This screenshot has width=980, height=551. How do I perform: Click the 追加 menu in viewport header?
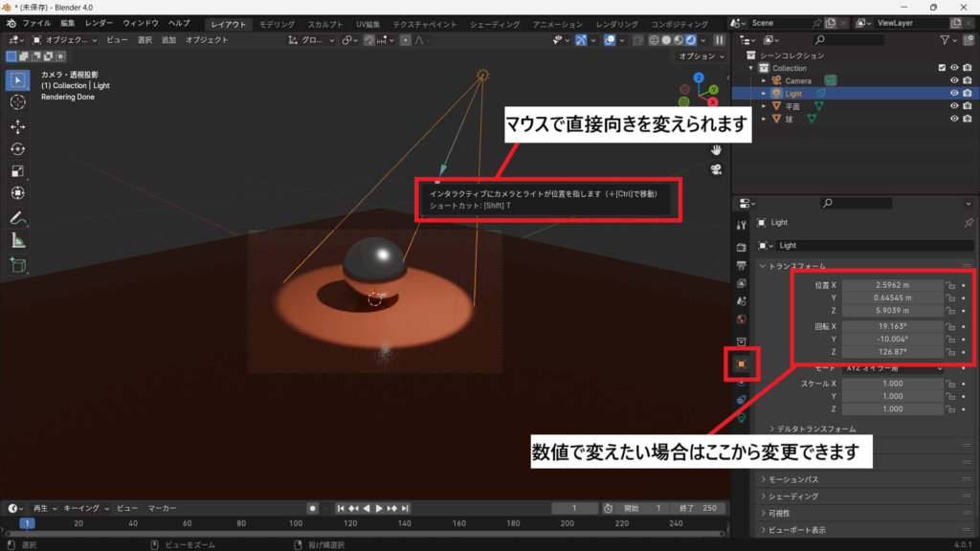coord(168,40)
